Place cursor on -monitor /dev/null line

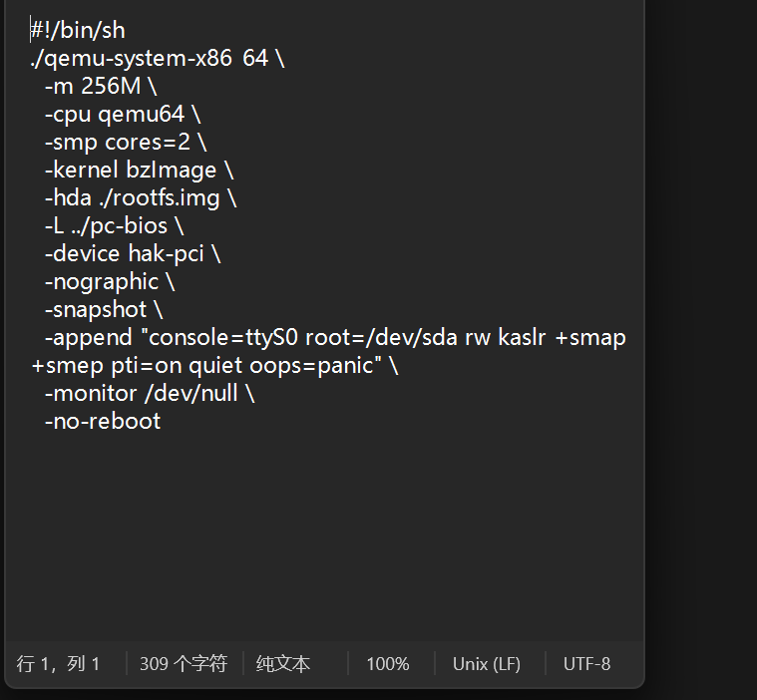(149, 394)
